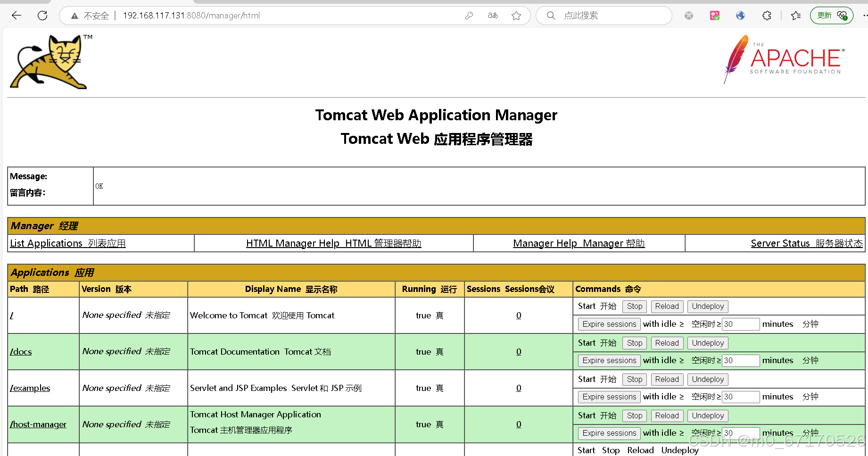This screenshot has height=456, width=868.
Task: Stop the /examples application
Action: (x=635, y=380)
